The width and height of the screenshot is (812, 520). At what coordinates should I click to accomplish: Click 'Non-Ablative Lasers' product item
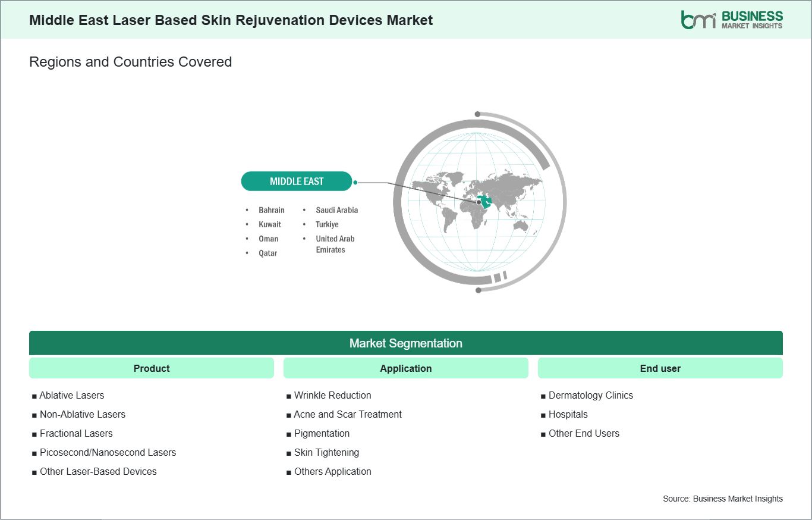point(83,414)
